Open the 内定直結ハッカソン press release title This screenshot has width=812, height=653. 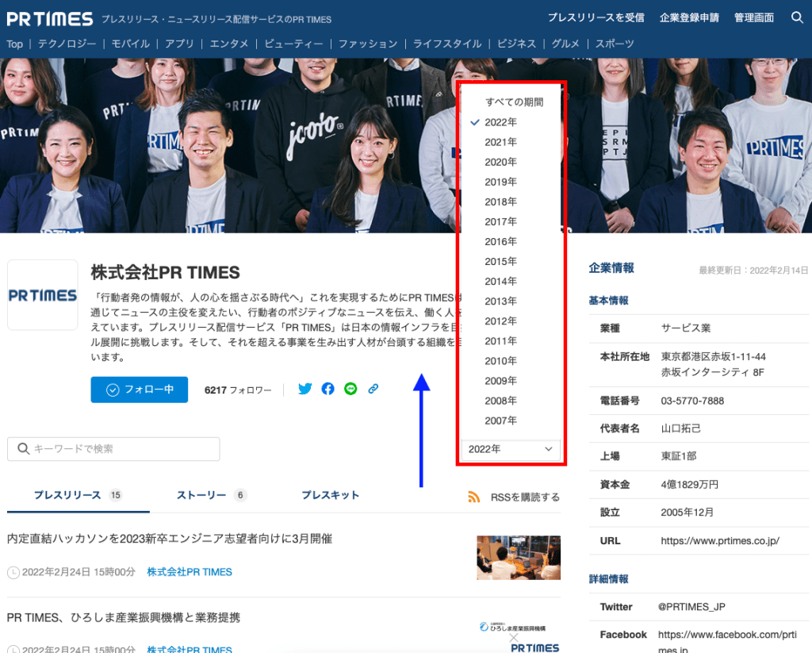(x=170, y=539)
